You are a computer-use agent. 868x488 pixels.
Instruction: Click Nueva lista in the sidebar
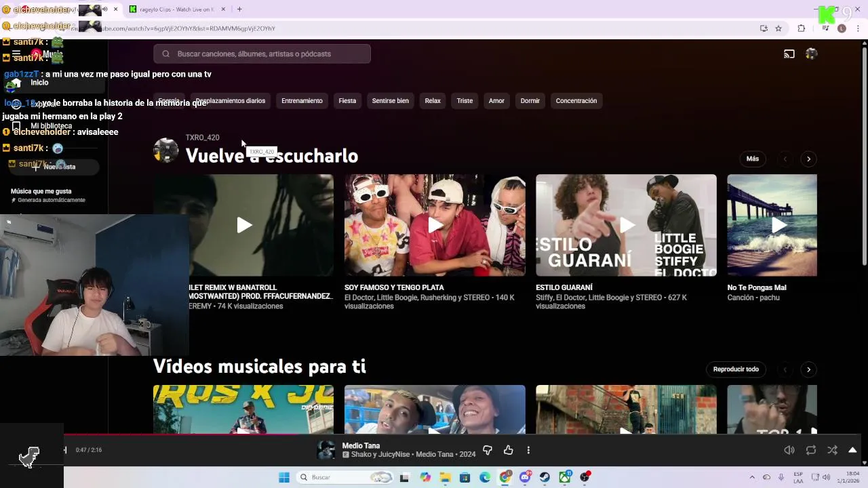pos(54,167)
